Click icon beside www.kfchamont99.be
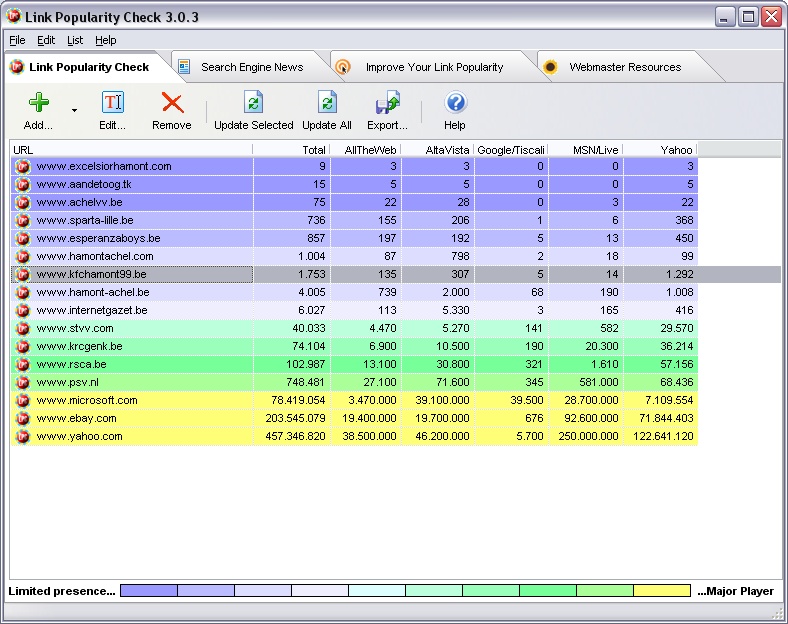788x624 pixels. (x=23, y=274)
